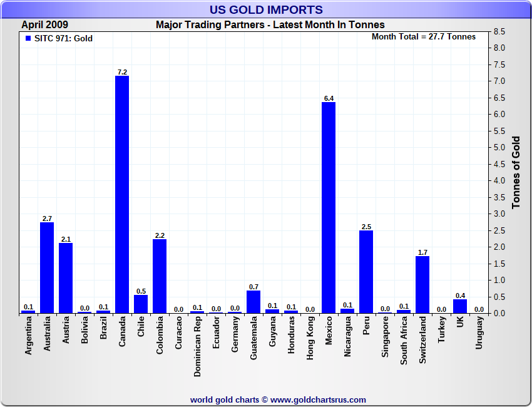Click the 'Tonnes of Gold' y-axis title
This screenshot has width=532, height=407.
(516, 172)
